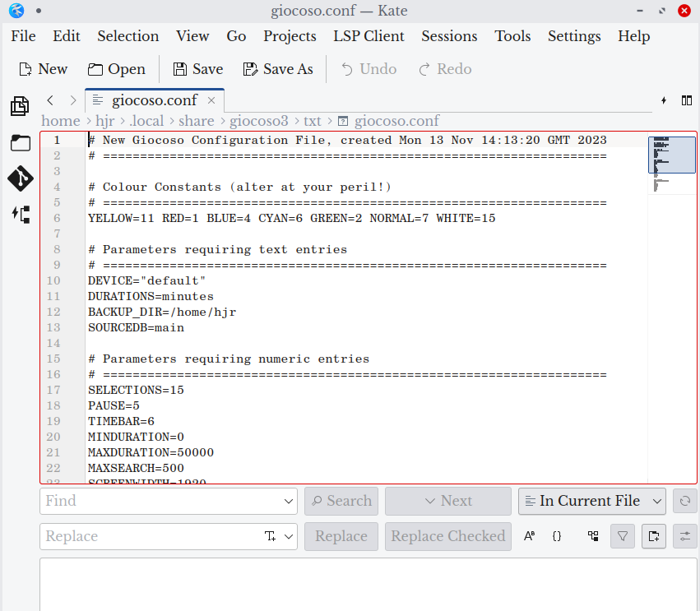Image resolution: width=700 pixels, height=611 pixels.
Task: Toggle the filter matches funnel control
Action: pyautogui.click(x=623, y=535)
